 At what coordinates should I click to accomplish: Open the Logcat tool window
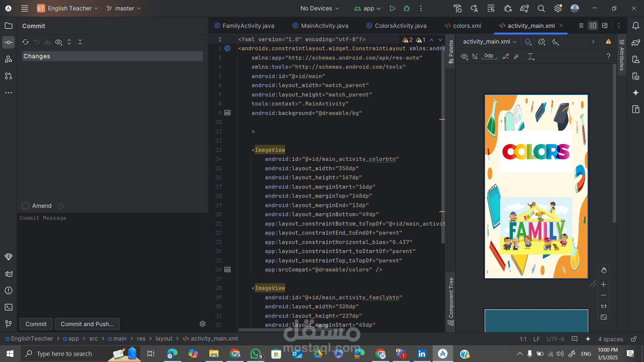pos(9,274)
